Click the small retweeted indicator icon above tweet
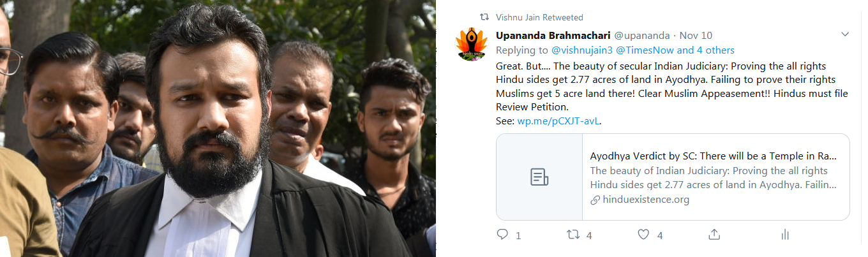Viewport: 868px width, 257px height. click(x=484, y=17)
